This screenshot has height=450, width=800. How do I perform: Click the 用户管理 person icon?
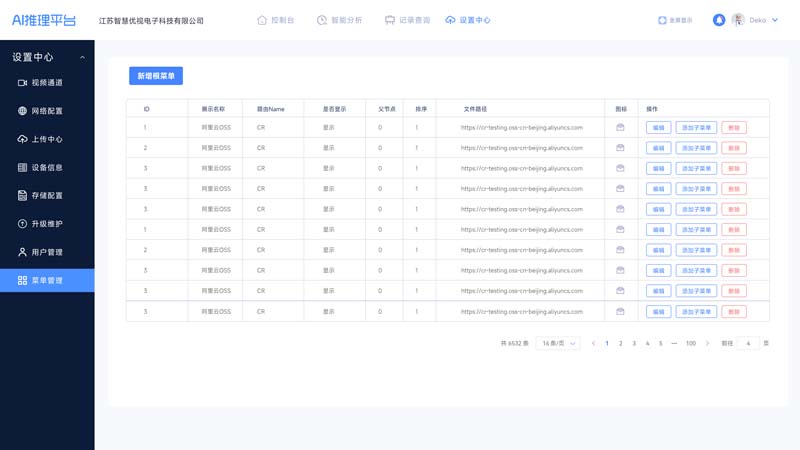point(22,252)
